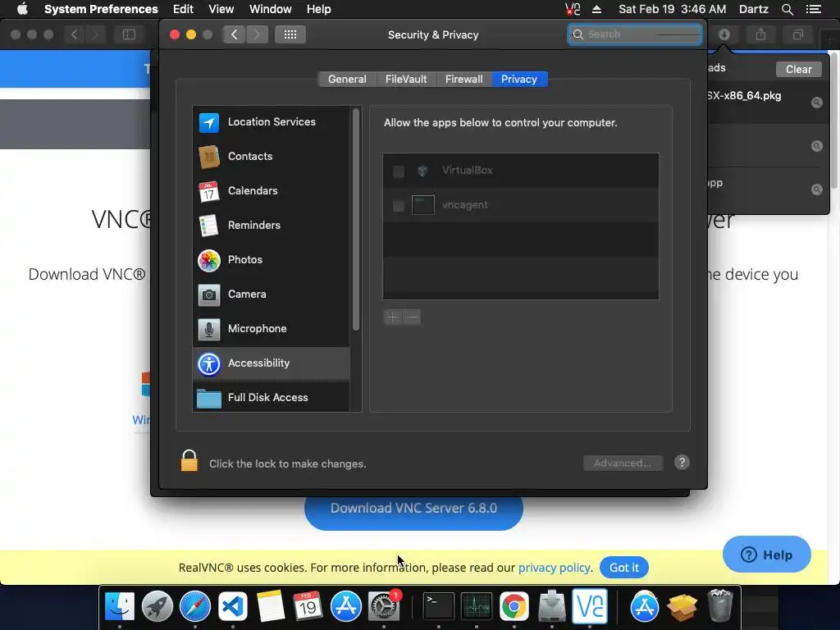Image resolution: width=840 pixels, height=630 pixels.
Task: Click VNC Server menu bar status icon
Action: [573, 9]
